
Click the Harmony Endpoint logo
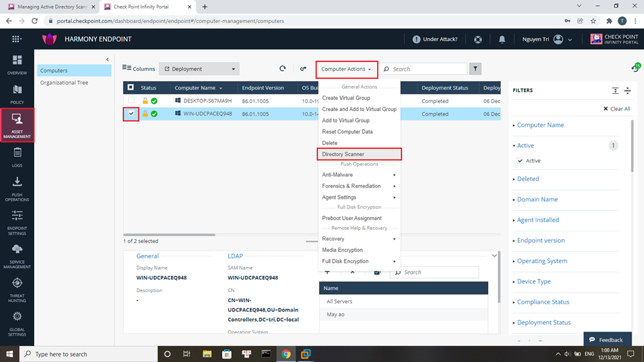50,39
